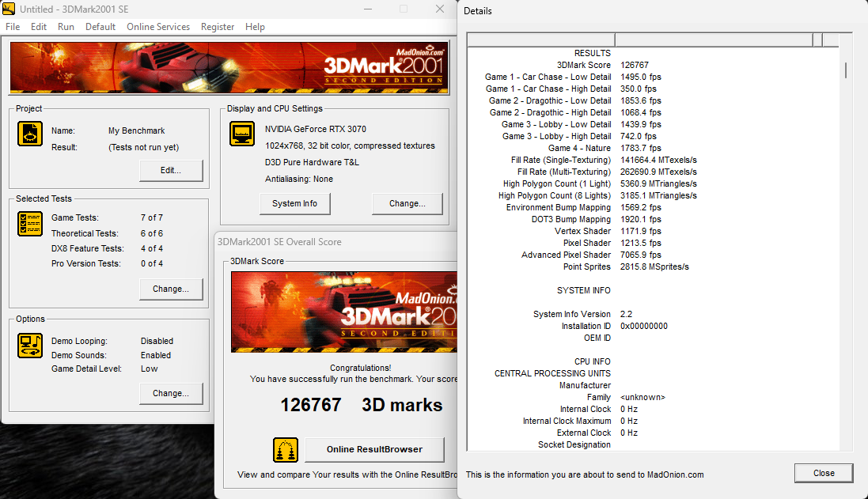Open the Online ResultBrowser

click(375, 450)
